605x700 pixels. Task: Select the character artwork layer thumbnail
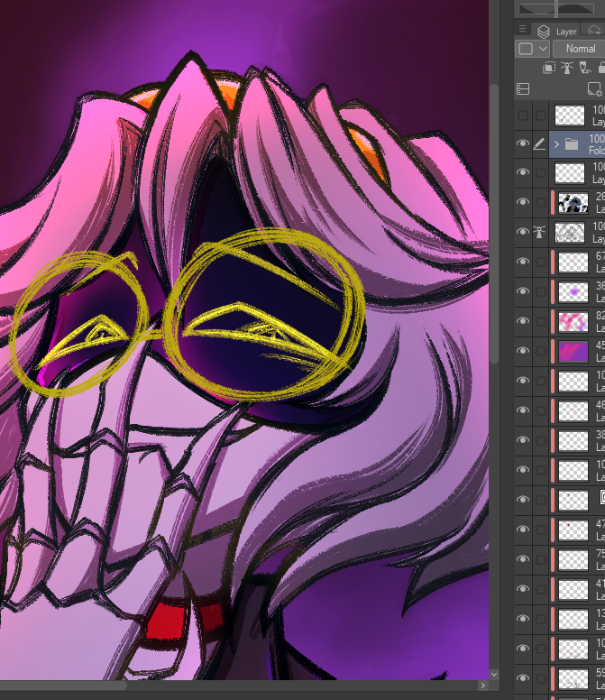(573, 202)
